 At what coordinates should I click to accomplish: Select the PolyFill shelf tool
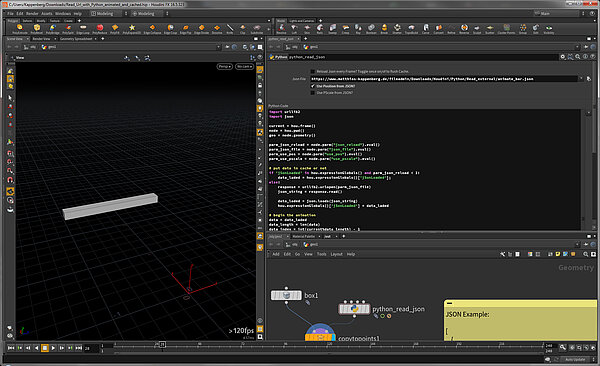tap(115, 29)
